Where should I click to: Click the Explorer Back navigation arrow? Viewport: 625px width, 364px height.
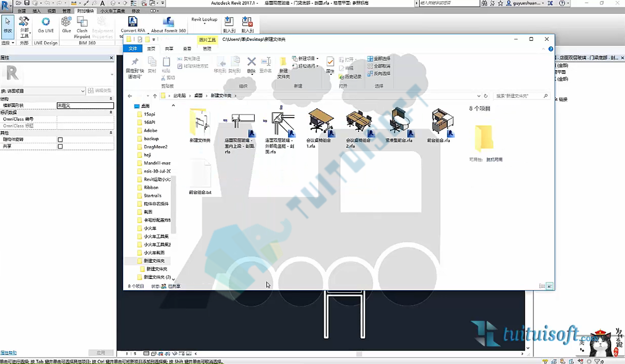point(130,96)
